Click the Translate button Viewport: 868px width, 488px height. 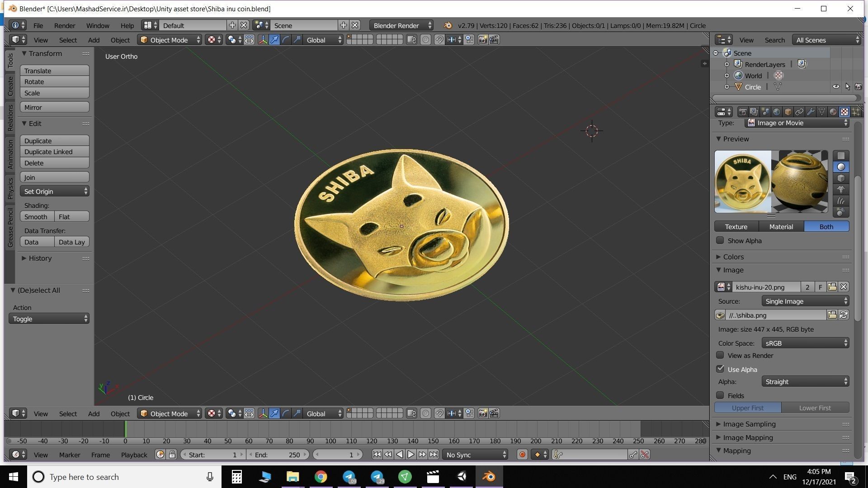(x=55, y=70)
